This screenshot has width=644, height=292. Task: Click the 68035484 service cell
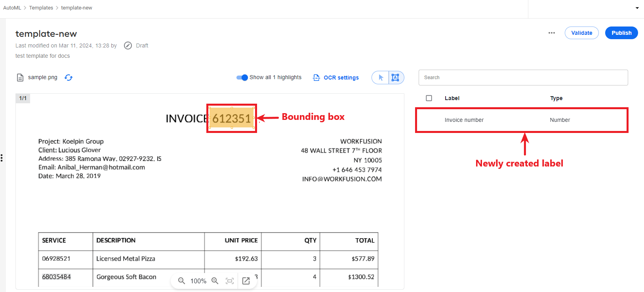[57, 277]
